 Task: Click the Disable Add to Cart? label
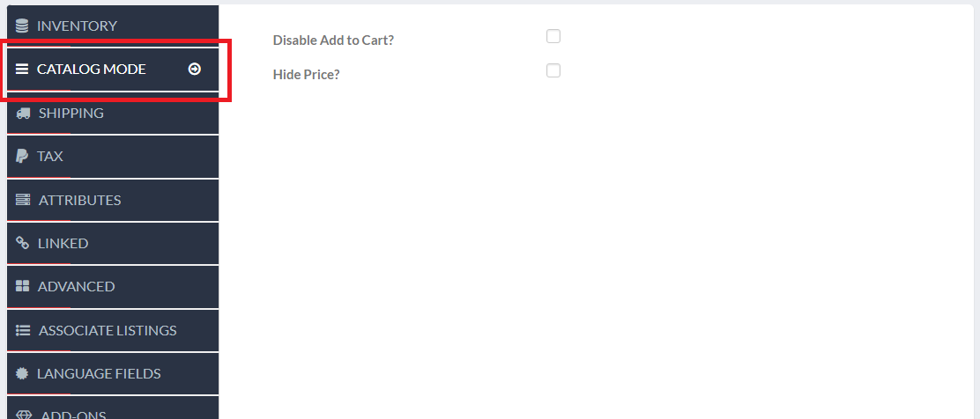coord(334,40)
